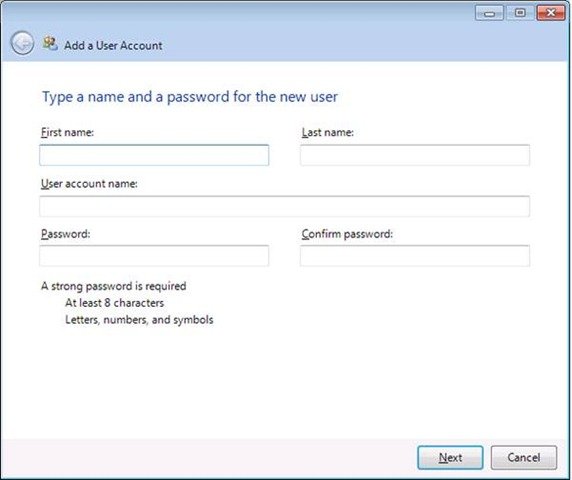Click the user accounts icon beside the title
Image resolution: width=572 pixels, height=480 pixels.
50,44
